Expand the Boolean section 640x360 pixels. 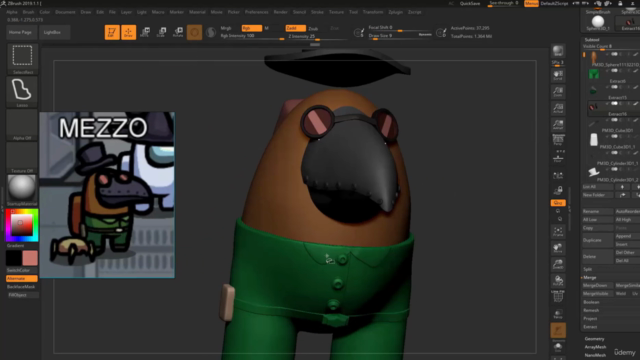click(x=591, y=302)
